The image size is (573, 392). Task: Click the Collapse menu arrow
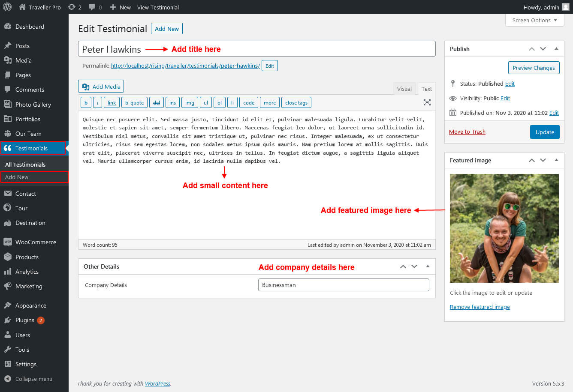(x=7, y=379)
